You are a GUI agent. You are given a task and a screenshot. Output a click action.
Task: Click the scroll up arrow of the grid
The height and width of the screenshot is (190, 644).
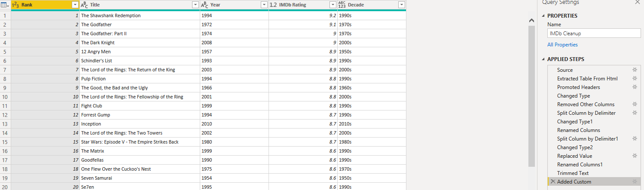[531, 20]
